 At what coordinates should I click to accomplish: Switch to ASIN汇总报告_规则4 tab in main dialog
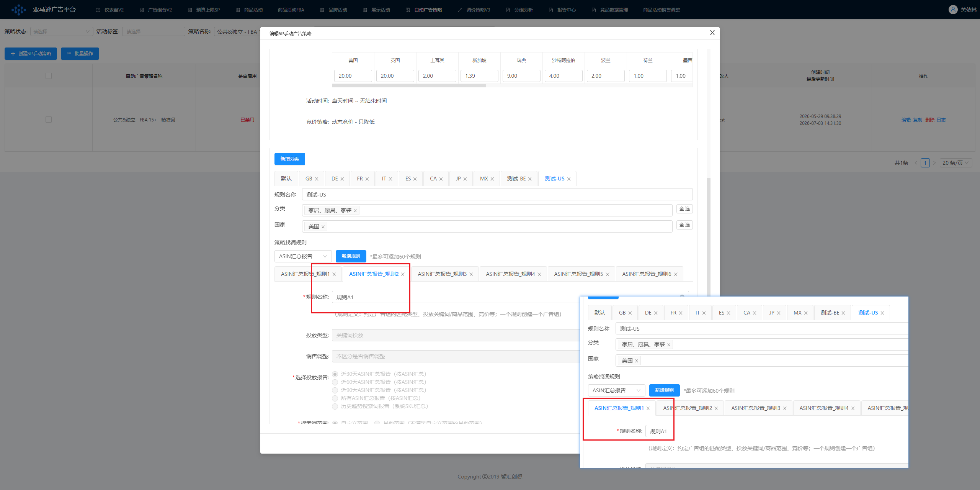(x=510, y=274)
